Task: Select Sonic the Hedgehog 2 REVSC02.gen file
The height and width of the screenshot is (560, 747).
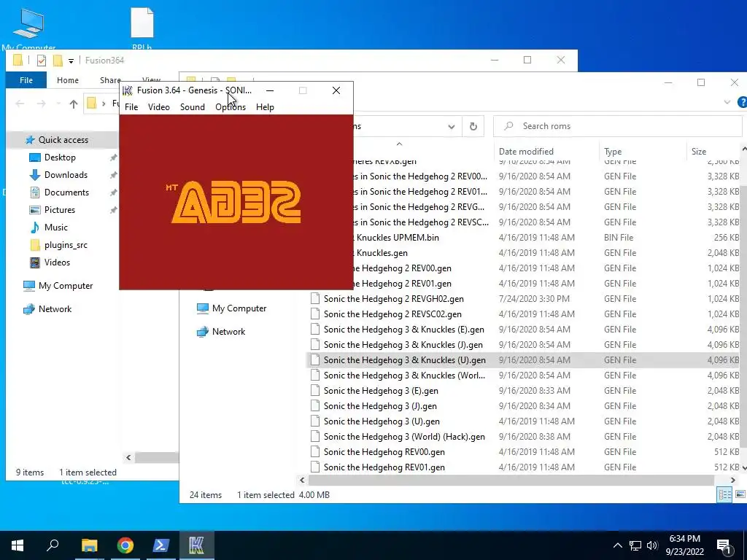Action: click(x=392, y=314)
